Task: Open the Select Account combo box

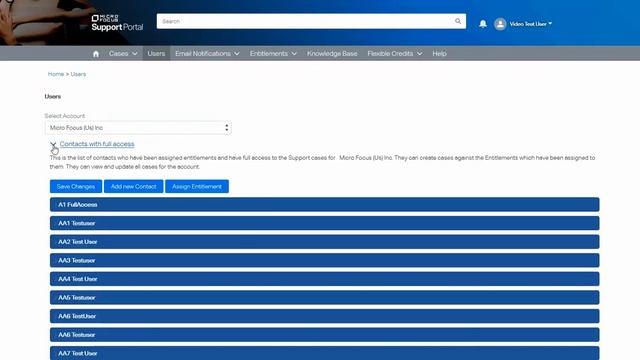Action: point(138,128)
